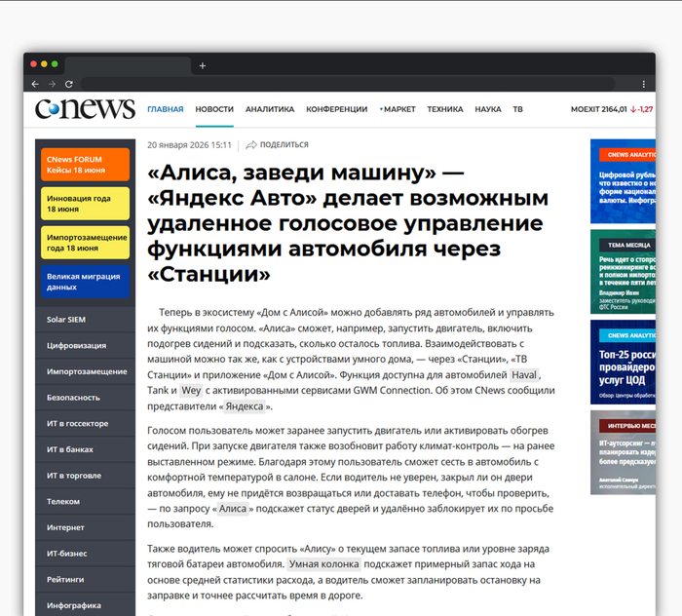Viewport: 682px width, 616px height.
Task: Click the share arrow icon next to Поделиться
Action: (x=251, y=145)
